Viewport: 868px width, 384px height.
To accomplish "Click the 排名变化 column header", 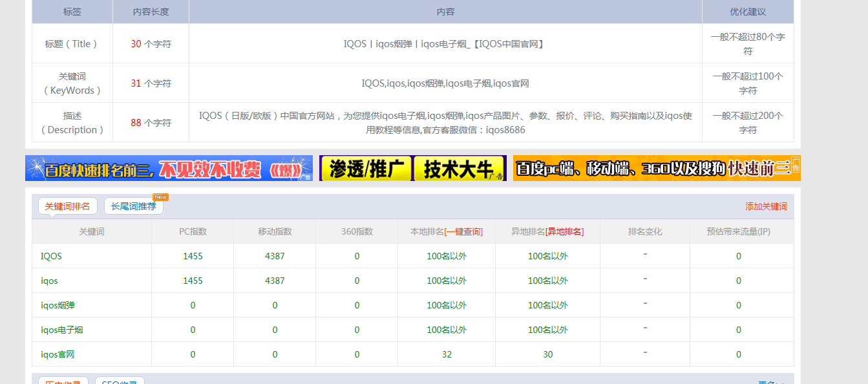I will (x=645, y=231).
